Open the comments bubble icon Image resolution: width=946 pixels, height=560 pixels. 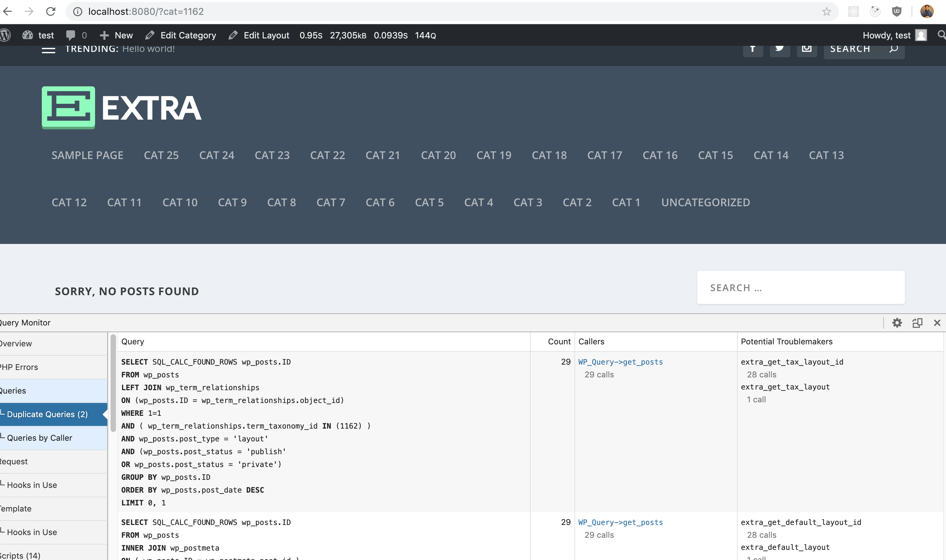pyautogui.click(x=70, y=35)
